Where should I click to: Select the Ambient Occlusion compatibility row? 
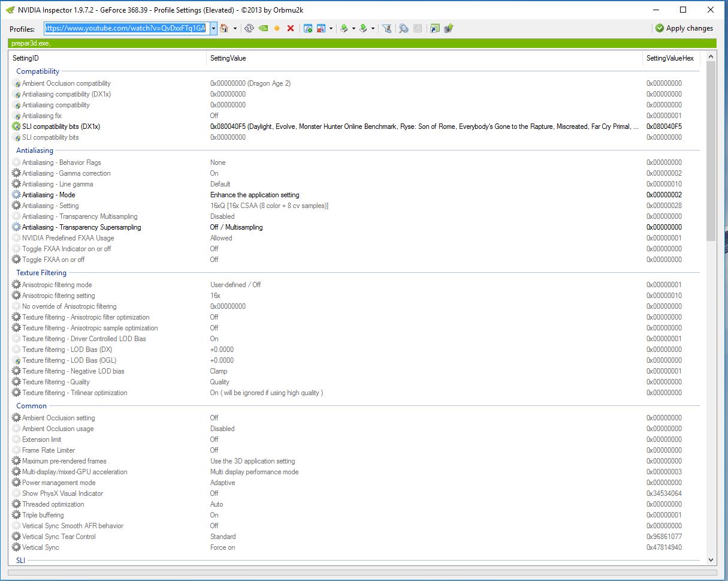click(x=355, y=83)
